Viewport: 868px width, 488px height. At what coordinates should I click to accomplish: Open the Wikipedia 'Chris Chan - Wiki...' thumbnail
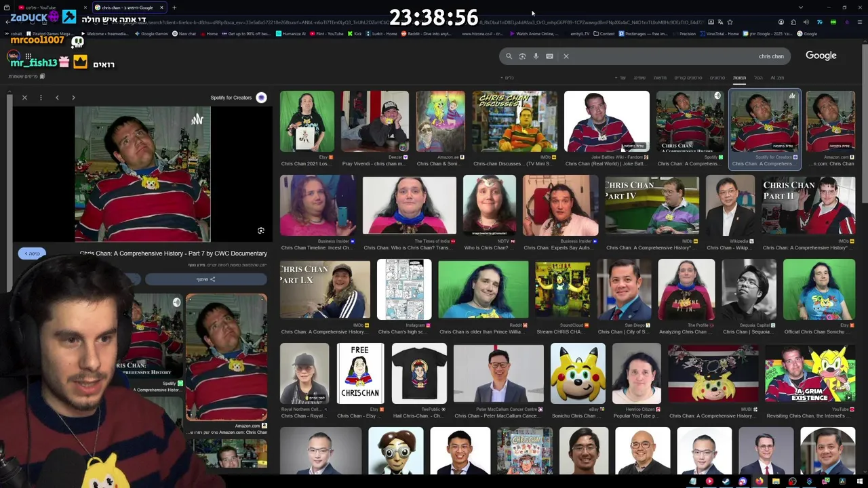coord(730,205)
